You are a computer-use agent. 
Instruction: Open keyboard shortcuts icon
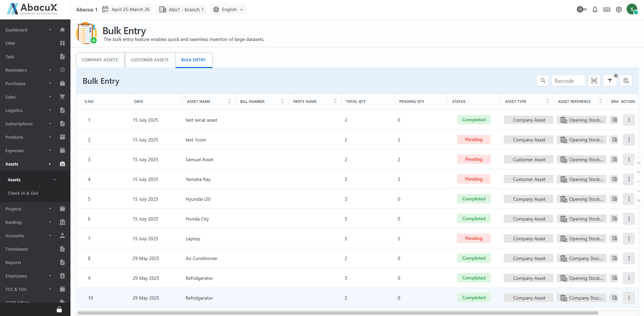click(x=606, y=9)
